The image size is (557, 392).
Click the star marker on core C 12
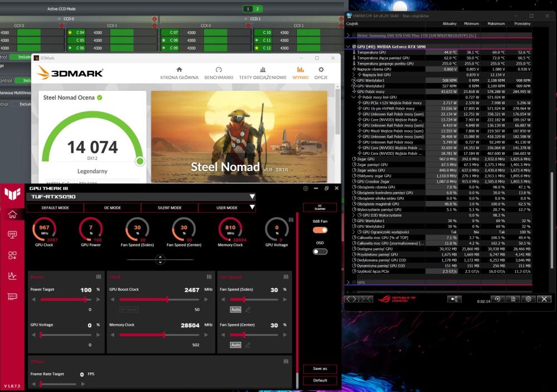tap(256, 48)
